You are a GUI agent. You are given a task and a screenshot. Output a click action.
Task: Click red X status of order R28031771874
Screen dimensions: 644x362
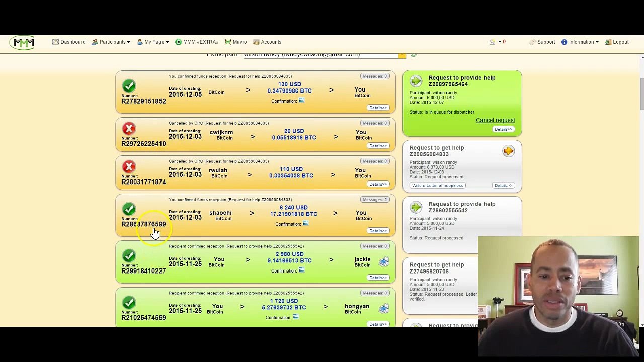(x=129, y=167)
